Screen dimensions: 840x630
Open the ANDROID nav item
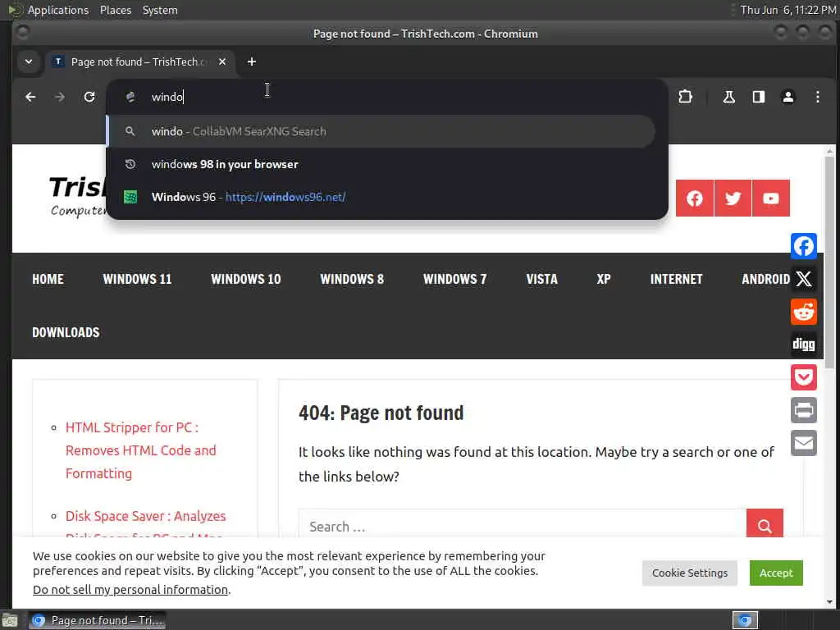765,279
